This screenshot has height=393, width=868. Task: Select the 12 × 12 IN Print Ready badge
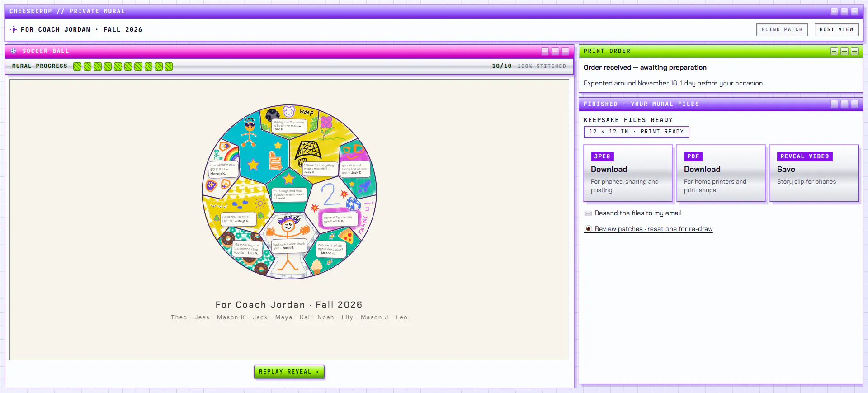tap(637, 132)
